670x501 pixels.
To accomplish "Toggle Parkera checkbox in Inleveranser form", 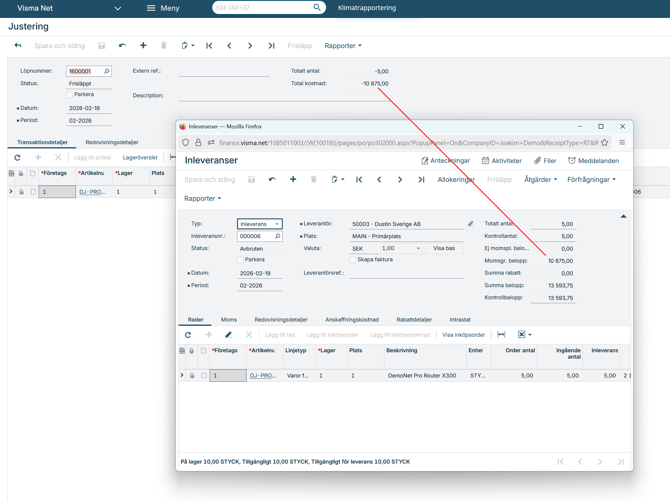I will click(241, 260).
